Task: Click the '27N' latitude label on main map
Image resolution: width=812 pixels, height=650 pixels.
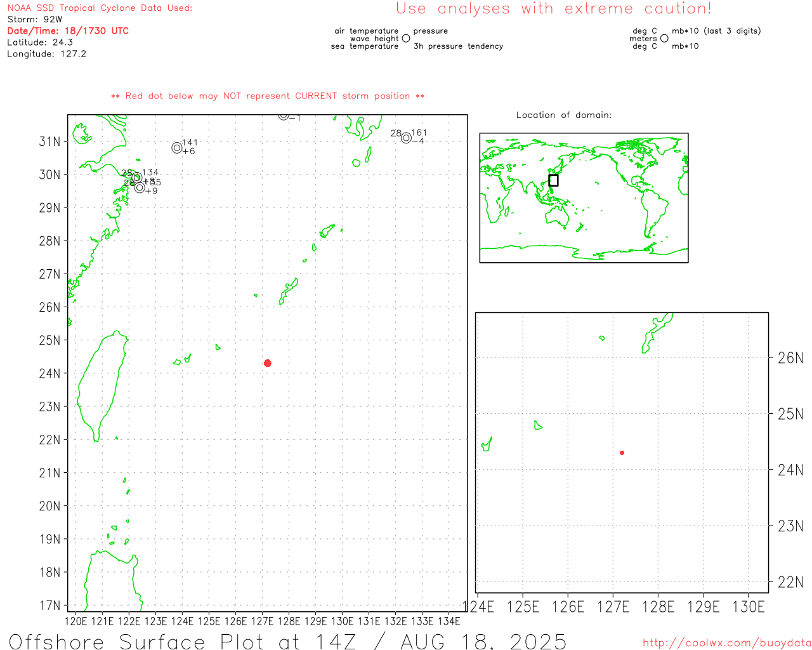Action: point(50,274)
